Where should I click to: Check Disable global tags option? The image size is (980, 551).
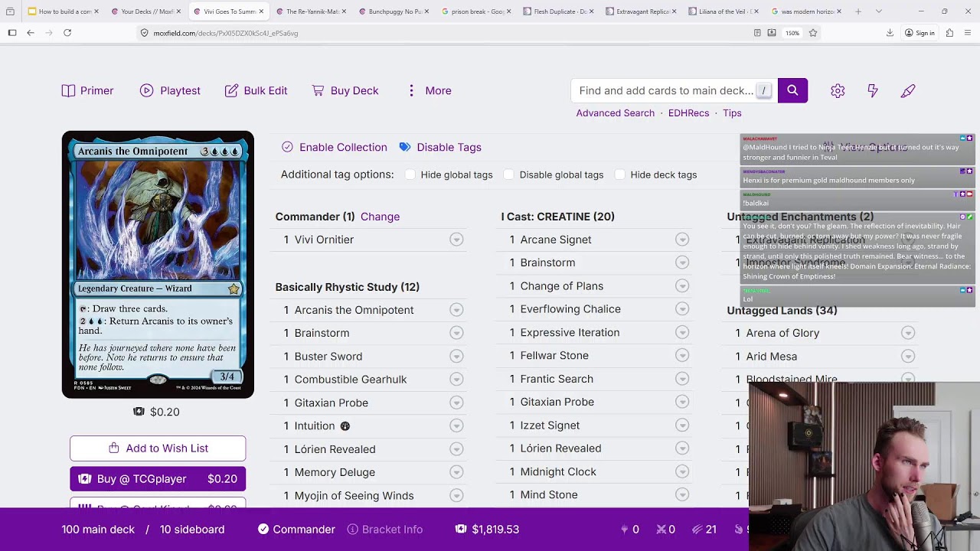click(x=508, y=174)
